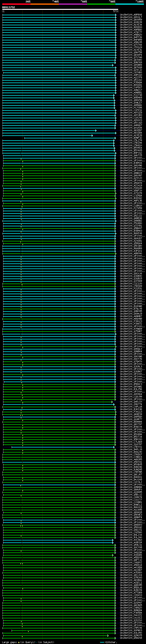
Task: Click arrow end of UniRef100_A1YE28 alignment
Action: tap(92, 135)
